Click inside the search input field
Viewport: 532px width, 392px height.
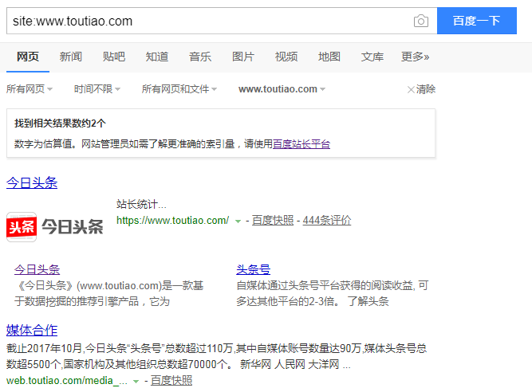pyautogui.click(x=207, y=22)
